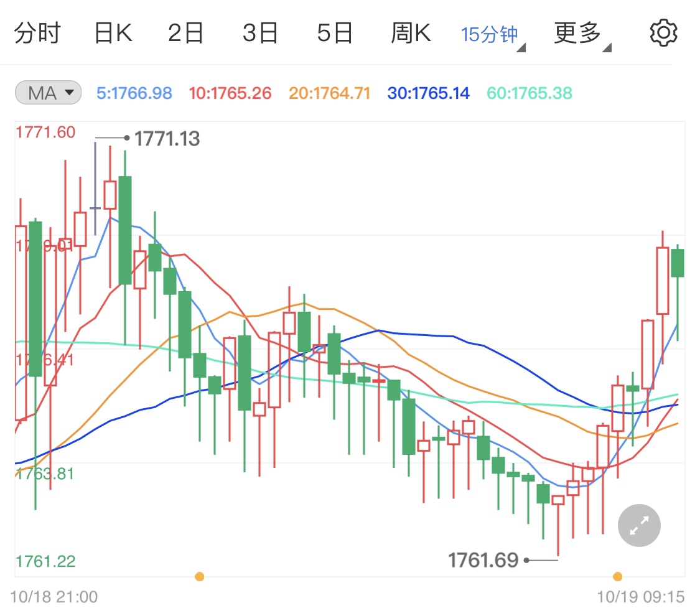The height and width of the screenshot is (616, 700).
Task: Click the last green candlestick on the right edge
Action: coord(678,263)
